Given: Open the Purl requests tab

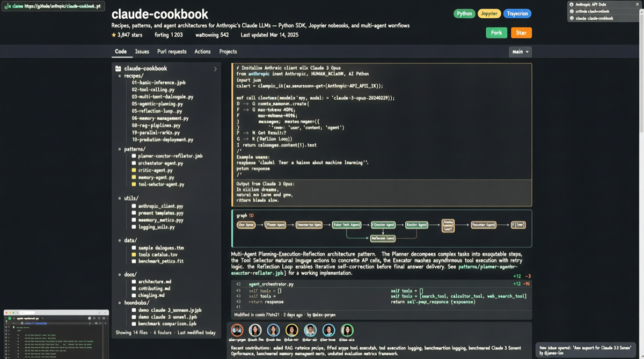Looking at the screenshot, I should (x=172, y=52).
